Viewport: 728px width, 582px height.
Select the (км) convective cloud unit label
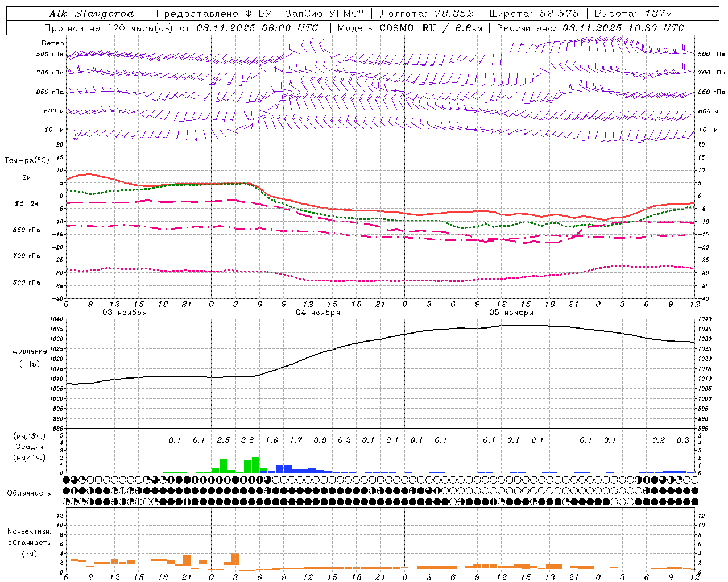coord(30,554)
